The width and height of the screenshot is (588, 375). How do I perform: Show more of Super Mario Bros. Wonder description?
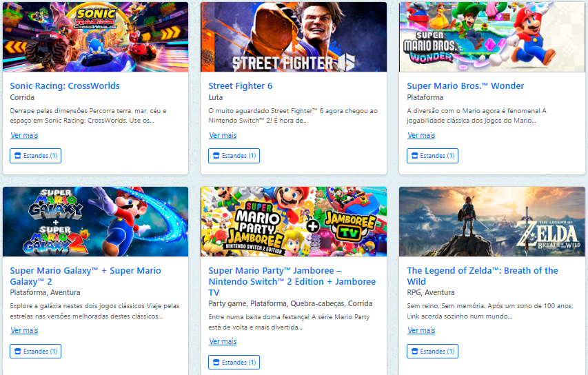pyautogui.click(x=421, y=136)
